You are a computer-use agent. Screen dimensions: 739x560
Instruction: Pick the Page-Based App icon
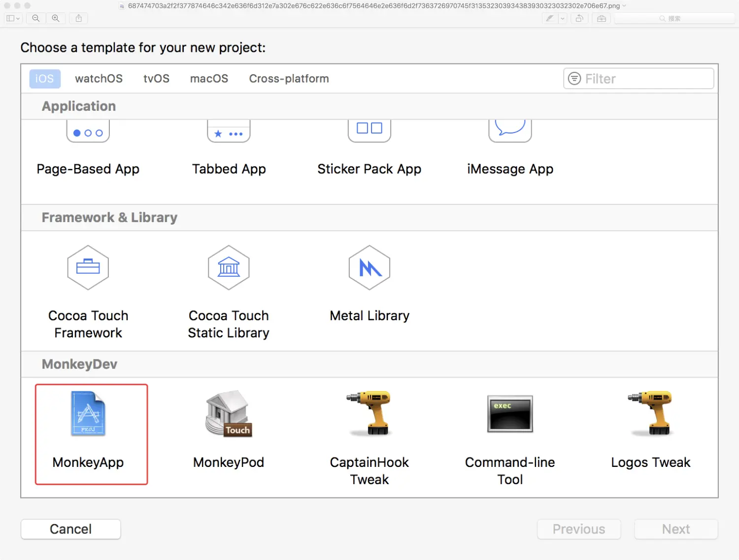click(88, 131)
